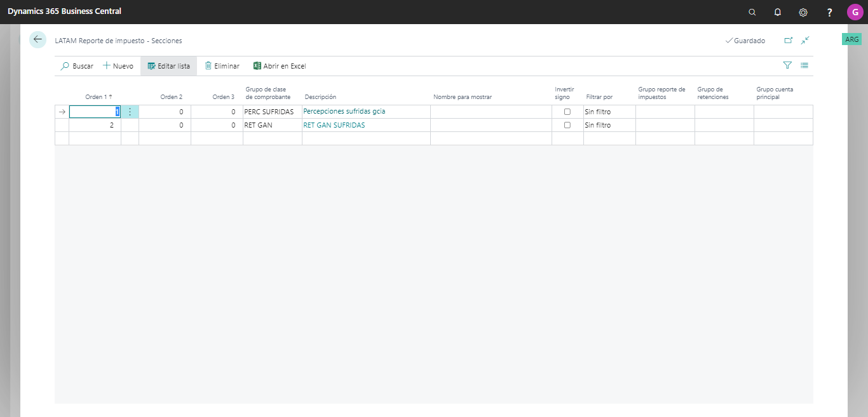Click the back arrow button
Screen dimensions: 868x417
37,39
